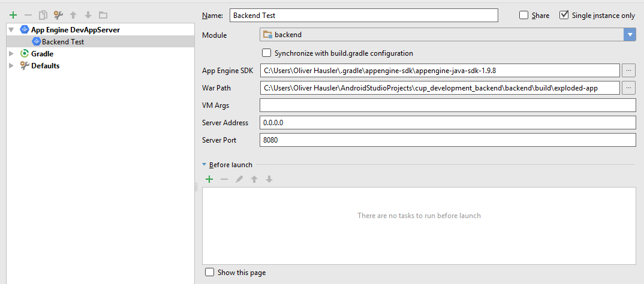Viewport: 644px width, 284px height.
Task: Add a before launch task
Action: (209, 179)
